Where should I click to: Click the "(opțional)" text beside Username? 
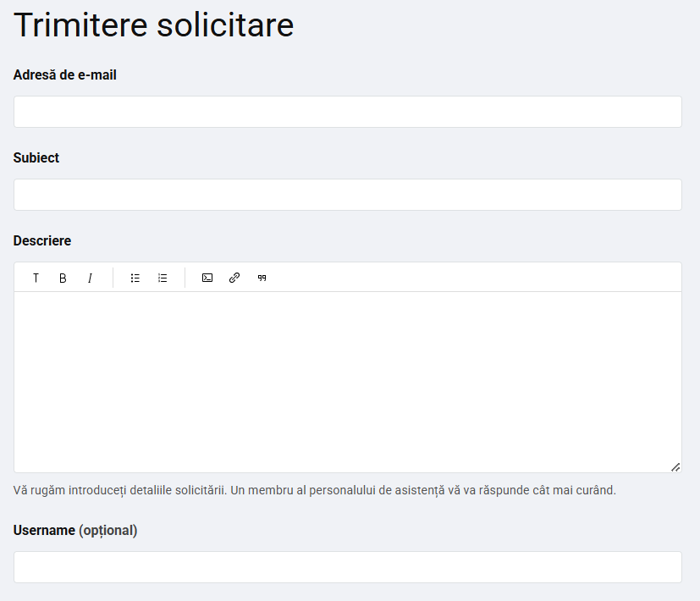tap(108, 531)
